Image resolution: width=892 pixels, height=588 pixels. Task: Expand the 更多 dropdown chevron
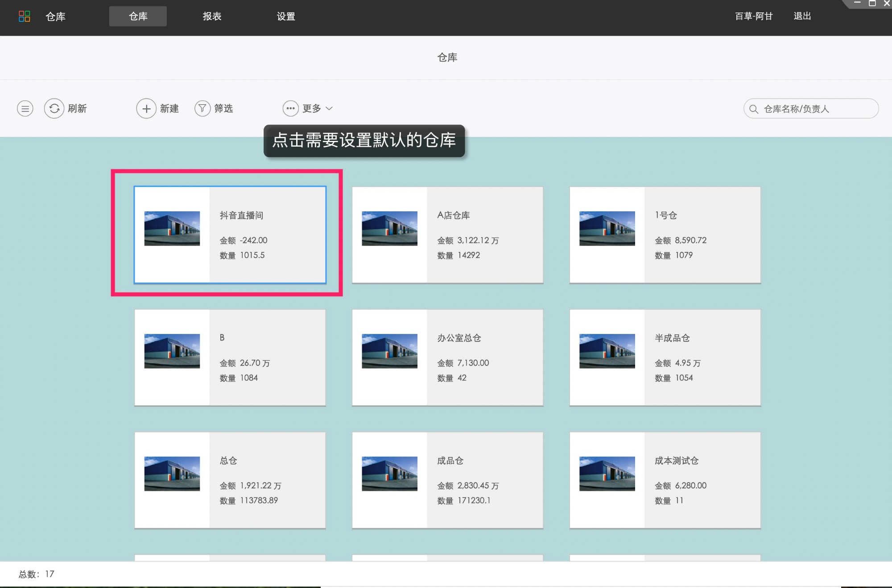tap(329, 108)
